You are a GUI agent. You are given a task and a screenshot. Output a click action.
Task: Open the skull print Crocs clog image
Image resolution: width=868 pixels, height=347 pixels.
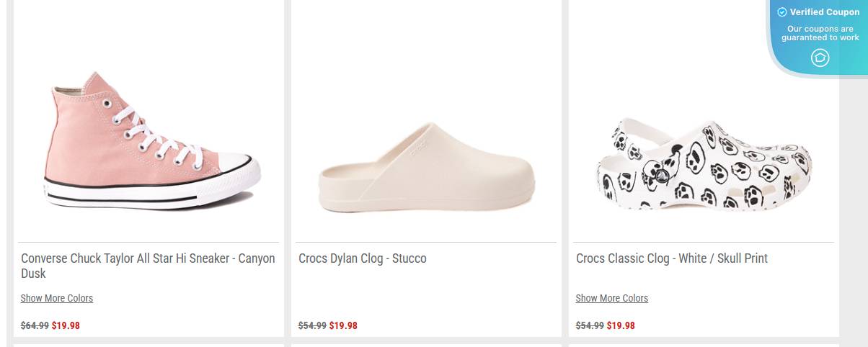point(704,166)
